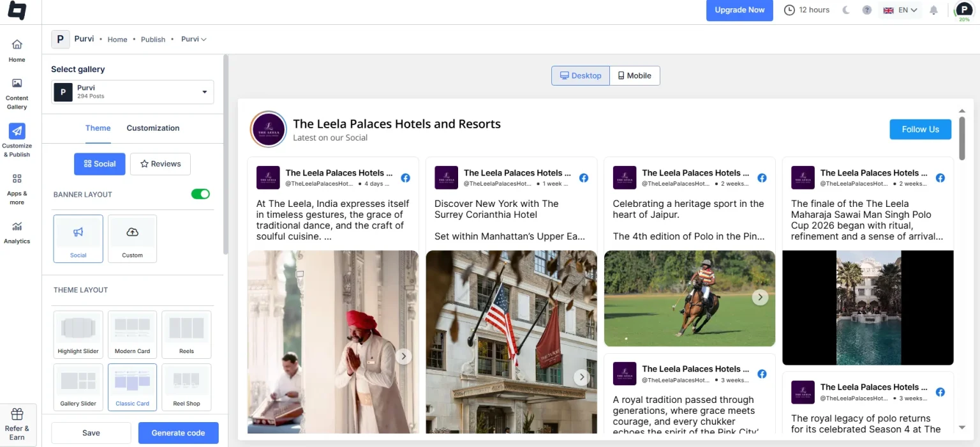Click the Facebook icon on the first post
Viewport: 980px width, 447px height.
pyautogui.click(x=406, y=178)
